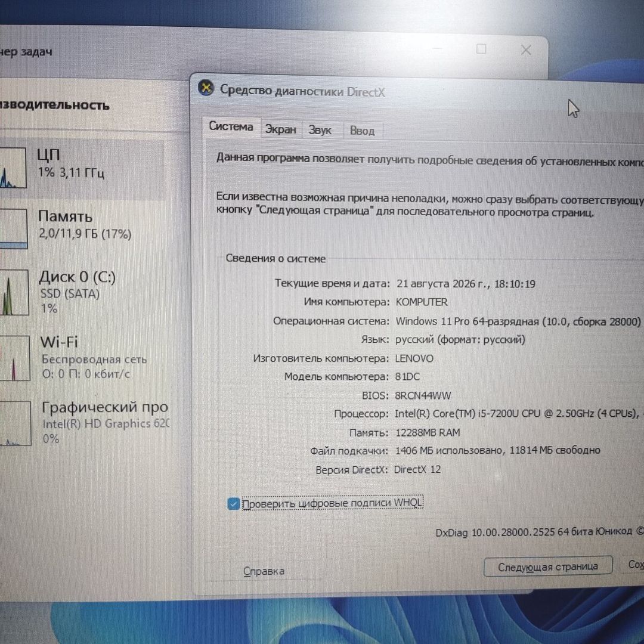644x644 pixels.
Task: Click the page file usage value
Action: [x=497, y=451]
